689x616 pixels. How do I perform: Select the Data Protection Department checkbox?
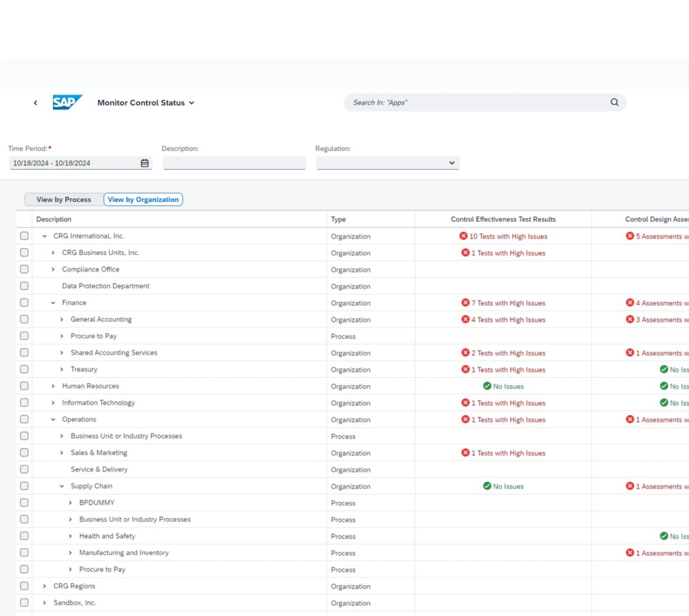[24, 286]
